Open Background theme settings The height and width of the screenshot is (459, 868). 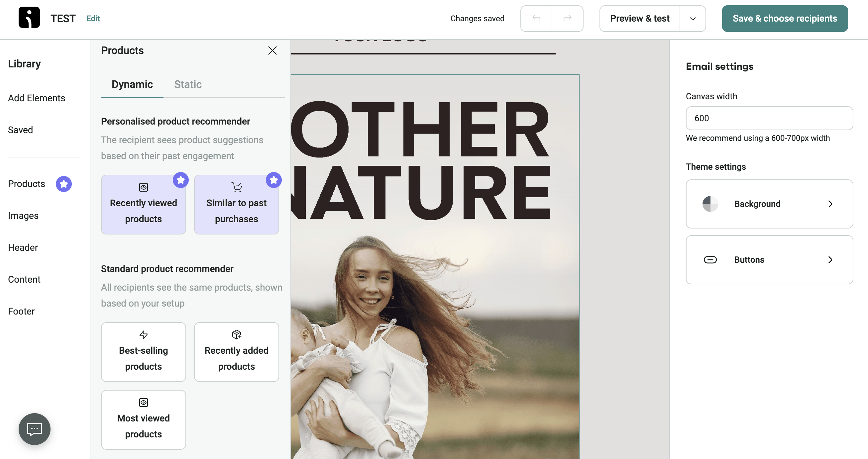(x=769, y=204)
